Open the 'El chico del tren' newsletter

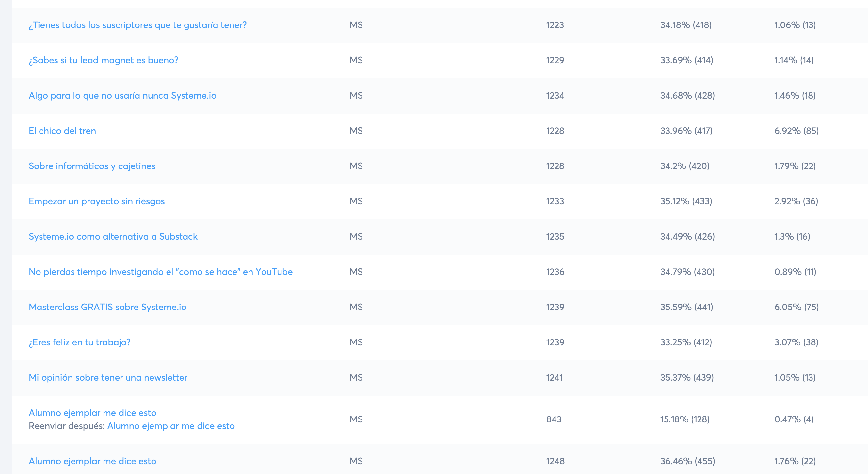[x=62, y=131]
